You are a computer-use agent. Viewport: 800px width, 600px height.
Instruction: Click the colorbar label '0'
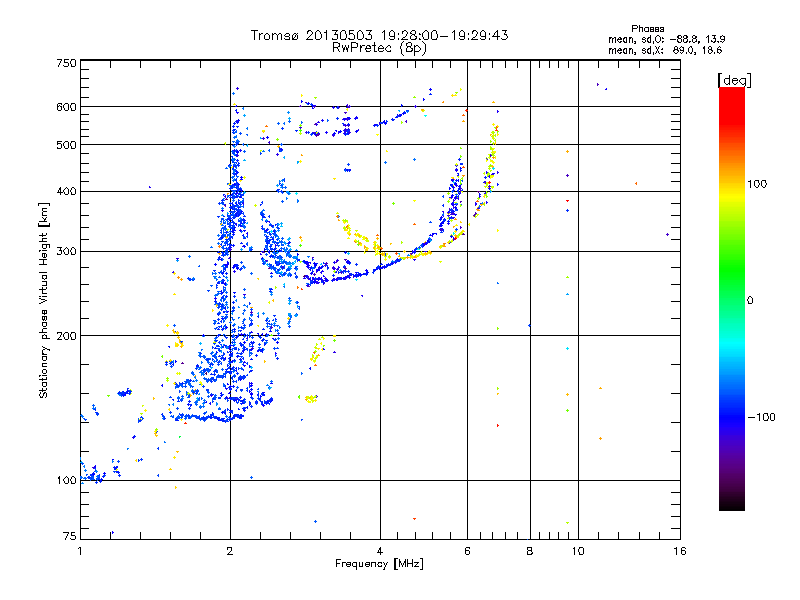(750, 301)
